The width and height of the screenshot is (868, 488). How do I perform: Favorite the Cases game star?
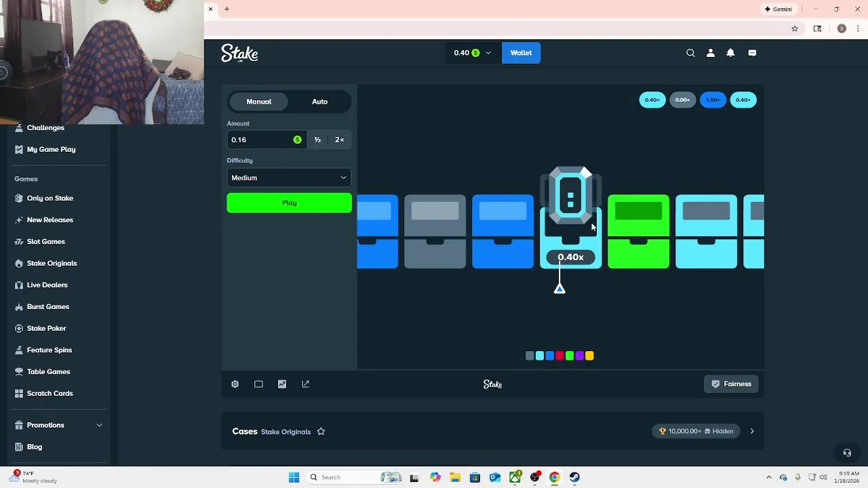pyautogui.click(x=321, y=432)
